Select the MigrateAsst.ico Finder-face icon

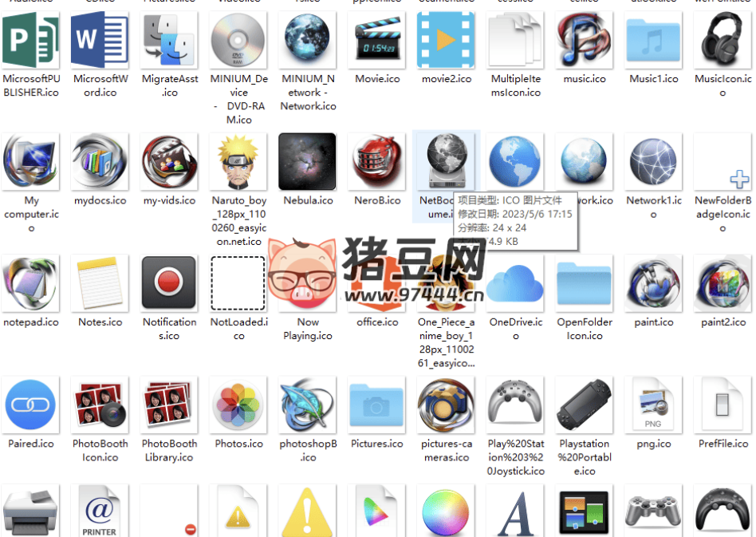[169, 40]
